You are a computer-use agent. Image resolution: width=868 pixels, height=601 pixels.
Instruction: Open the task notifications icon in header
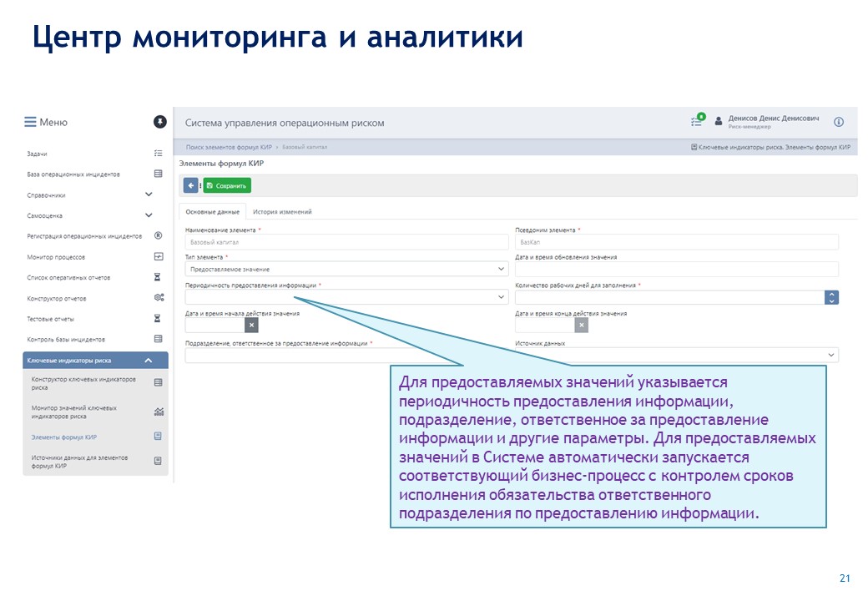pyautogui.click(x=698, y=120)
